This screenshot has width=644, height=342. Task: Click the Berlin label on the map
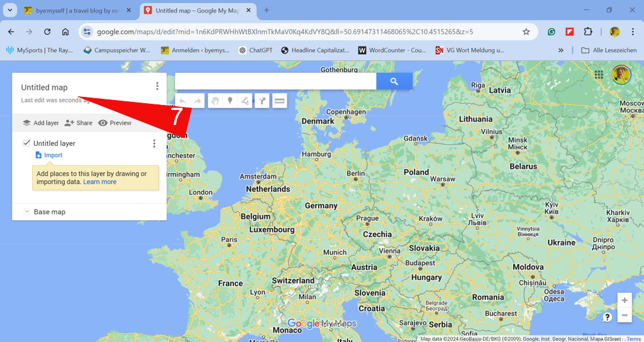pyautogui.click(x=355, y=174)
